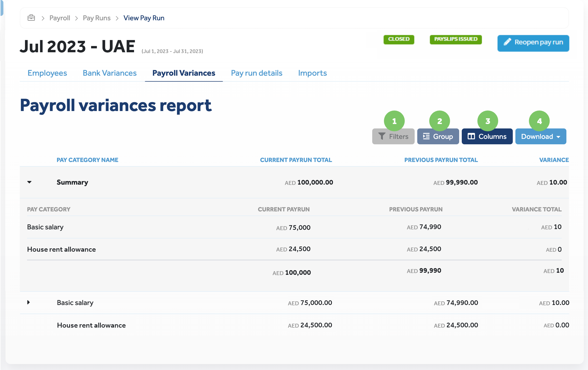Go back to Pay Runs breadcrumb
Screen dimensions: 588x370
pos(97,18)
